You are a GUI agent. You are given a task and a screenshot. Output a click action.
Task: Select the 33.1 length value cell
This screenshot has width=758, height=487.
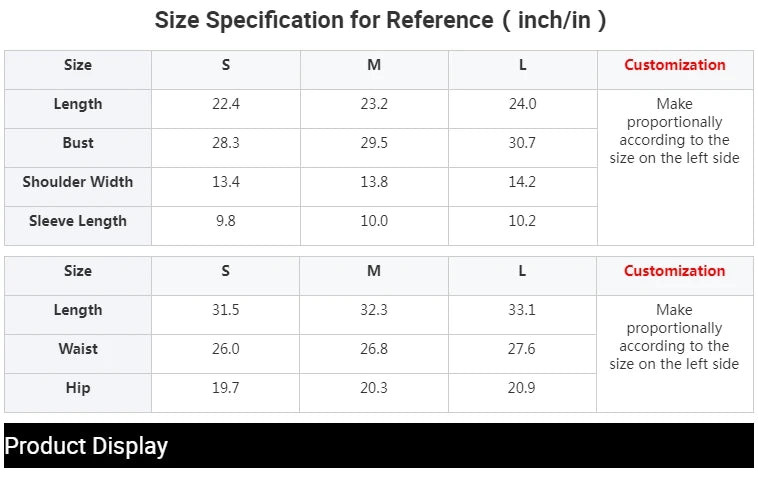point(522,310)
